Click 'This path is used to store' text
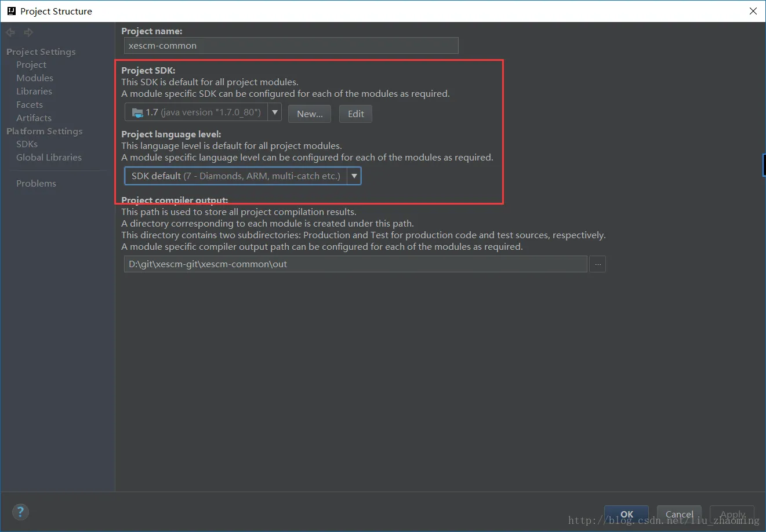 click(x=239, y=212)
